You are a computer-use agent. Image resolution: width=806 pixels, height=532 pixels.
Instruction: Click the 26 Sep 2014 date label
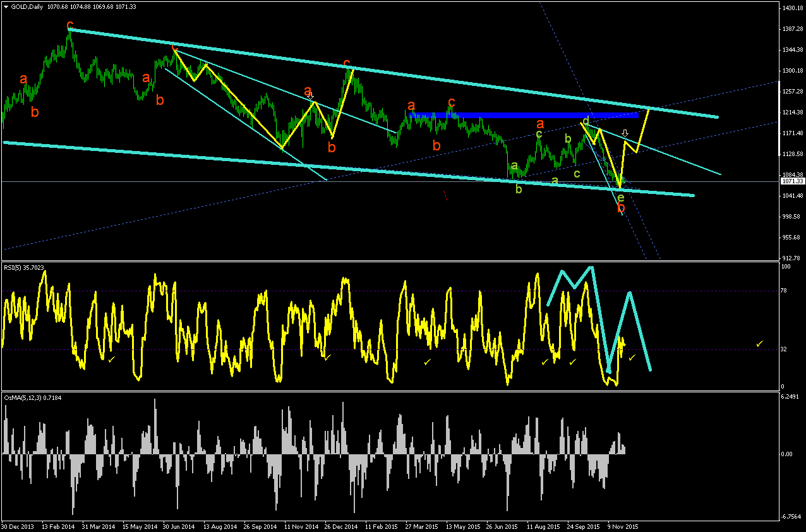[x=259, y=526]
